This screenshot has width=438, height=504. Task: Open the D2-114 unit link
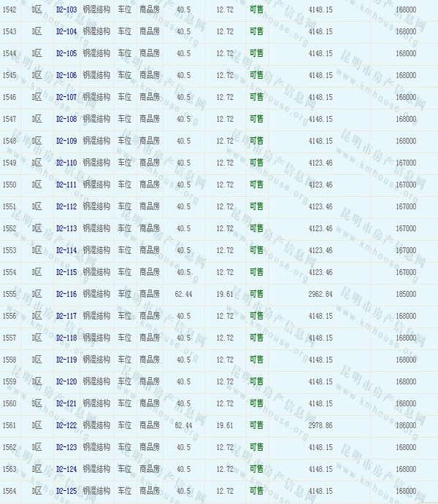[66, 251]
